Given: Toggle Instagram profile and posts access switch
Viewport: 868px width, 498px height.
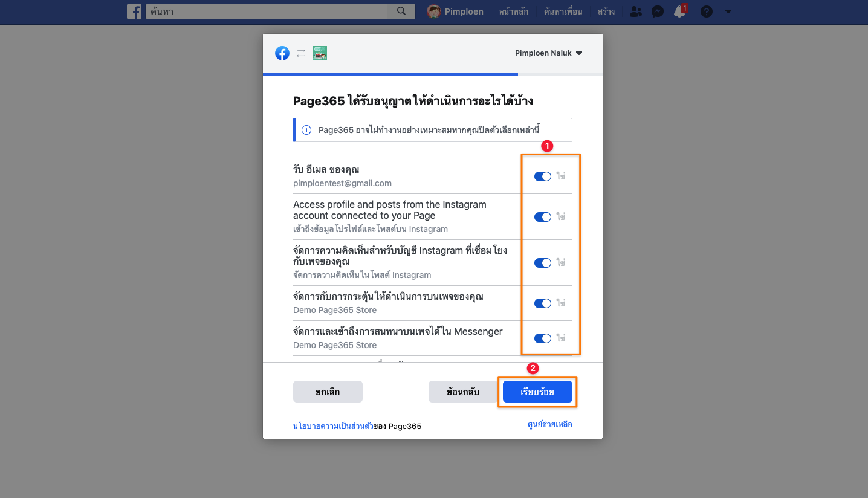Looking at the screenshot, I should [x=543, y=216].
